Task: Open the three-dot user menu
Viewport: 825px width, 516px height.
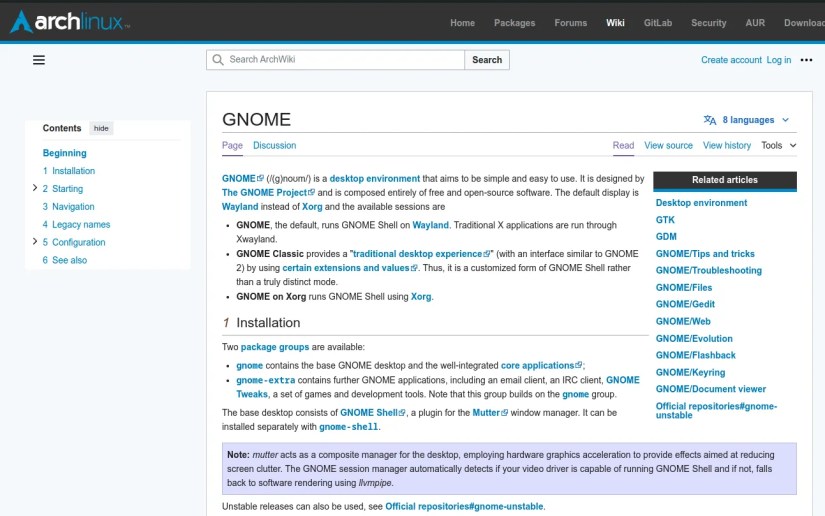Action: [806, 60]
